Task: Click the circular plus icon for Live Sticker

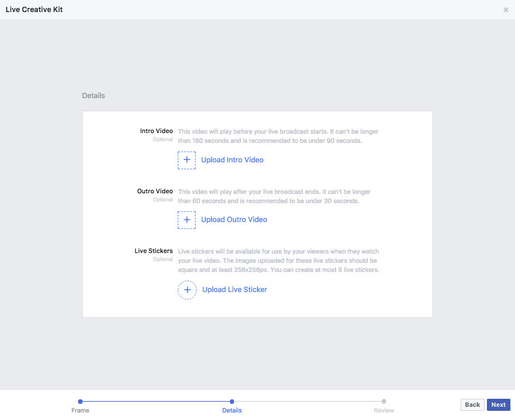Action: click(187, 290)
